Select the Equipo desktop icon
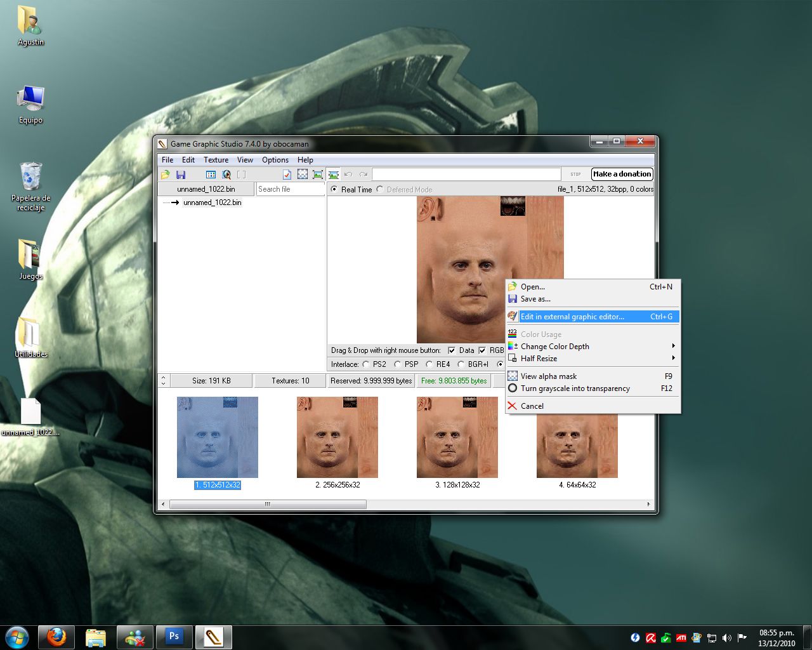The image size is (812, 650). tap(30, 105)
